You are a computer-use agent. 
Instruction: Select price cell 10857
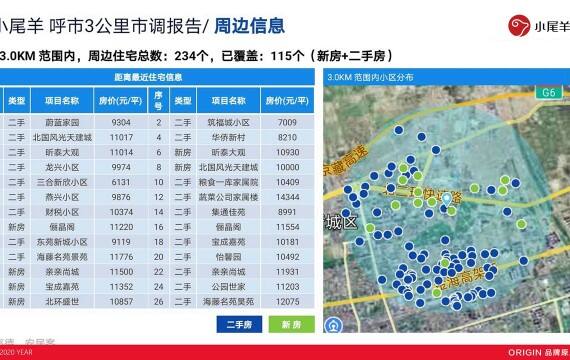click(x=121, y=301)
